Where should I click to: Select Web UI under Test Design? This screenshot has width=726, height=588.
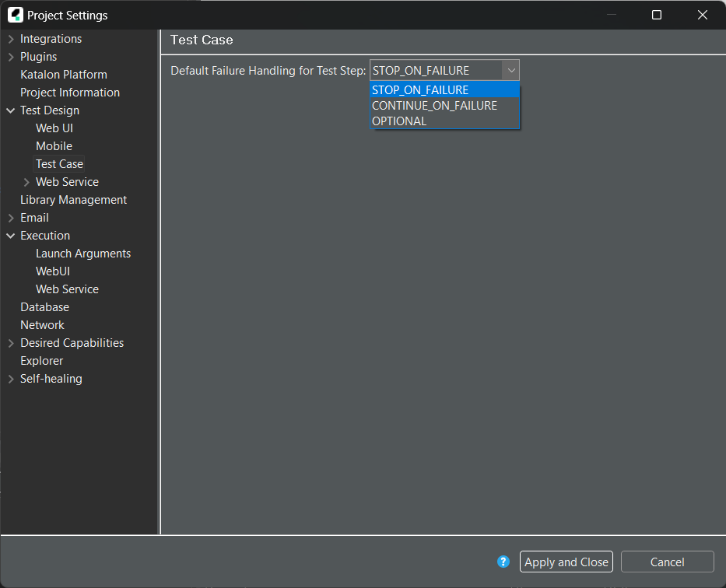click(54, 128)
